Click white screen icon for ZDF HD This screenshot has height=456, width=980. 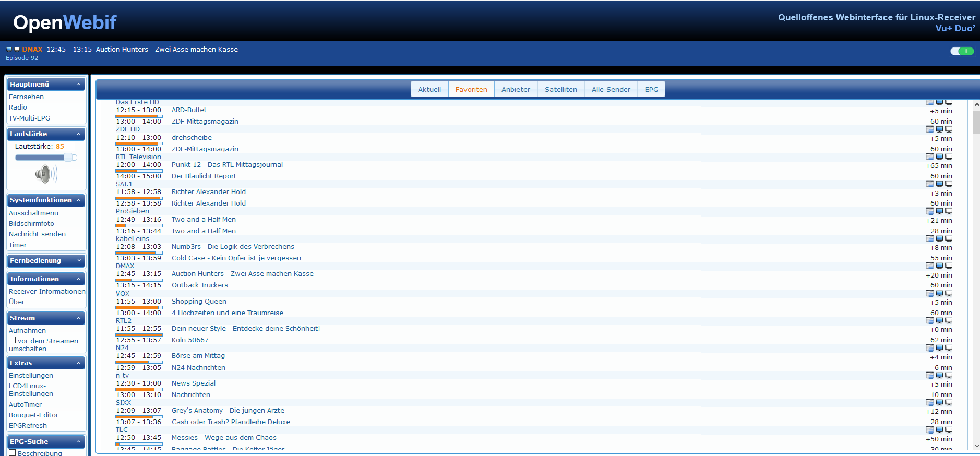[x=949, y=129]
